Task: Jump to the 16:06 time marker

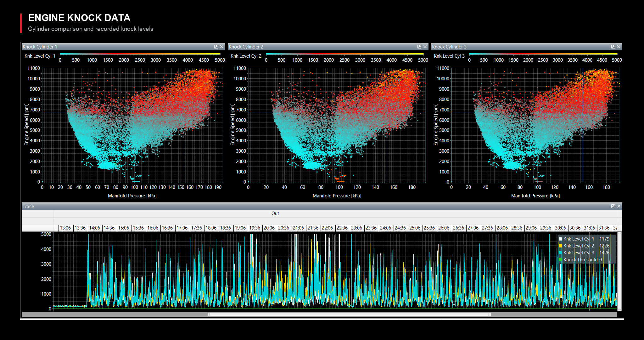Action: [153, 228]
